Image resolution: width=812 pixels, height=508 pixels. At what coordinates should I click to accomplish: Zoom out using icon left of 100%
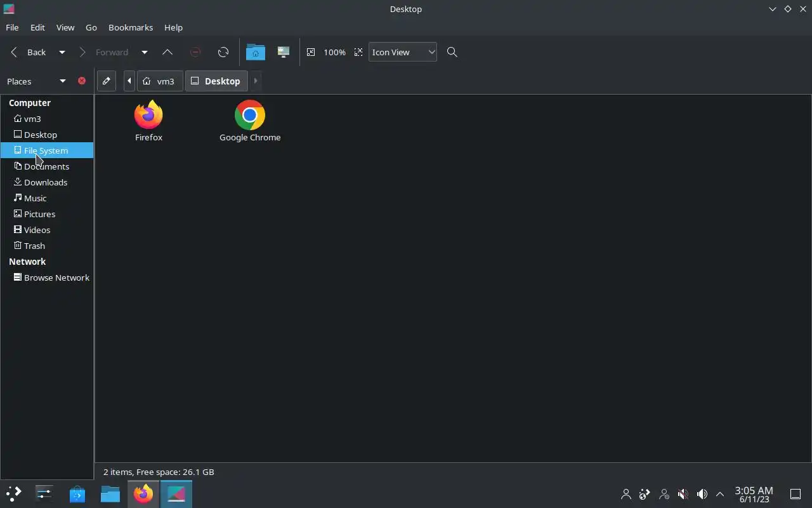[311, 52]
